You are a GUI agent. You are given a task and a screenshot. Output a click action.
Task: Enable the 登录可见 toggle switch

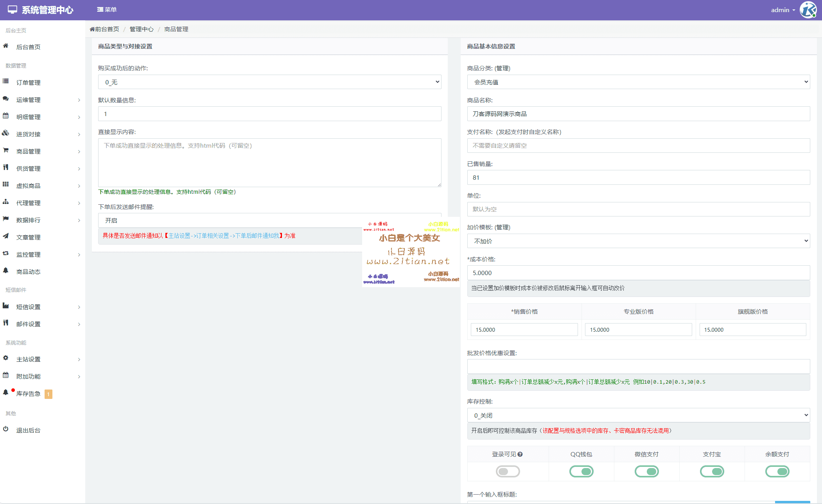508,472
